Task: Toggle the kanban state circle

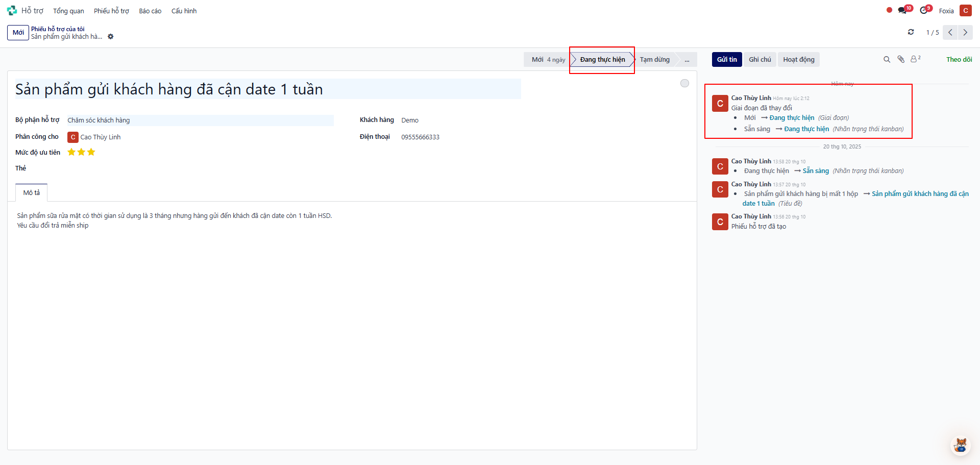Action: [684, 83]
